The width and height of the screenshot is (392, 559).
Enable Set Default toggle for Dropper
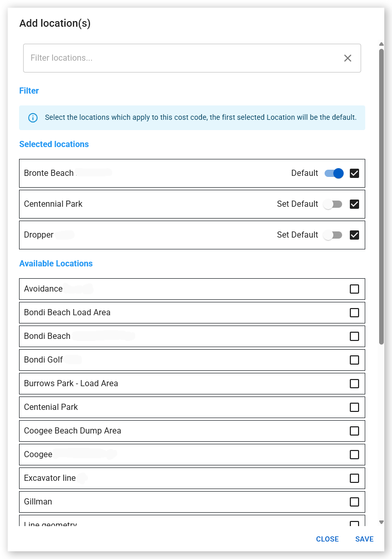(x=332, y=236)
